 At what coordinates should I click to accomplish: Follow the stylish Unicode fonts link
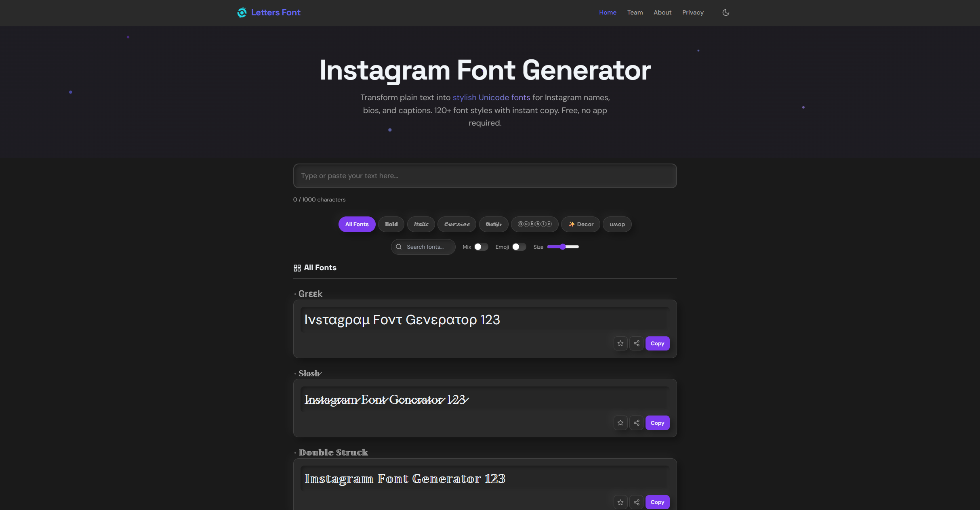[x=491, y=97]
